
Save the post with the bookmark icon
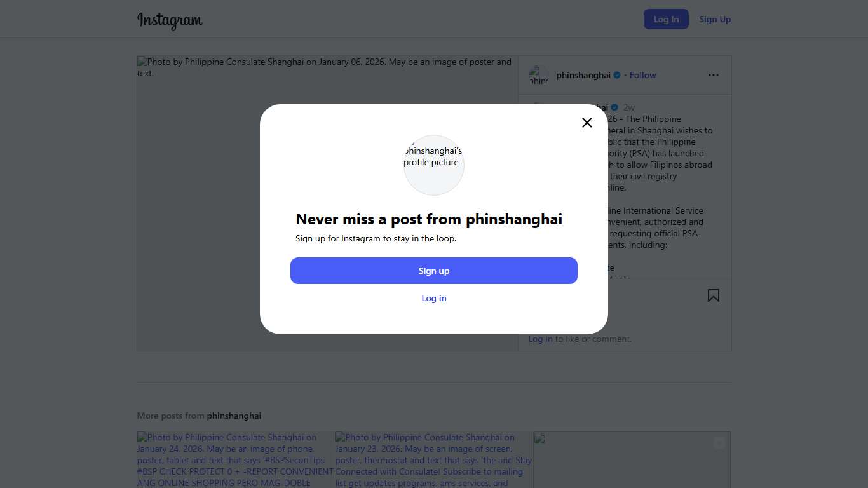point(714,295)
